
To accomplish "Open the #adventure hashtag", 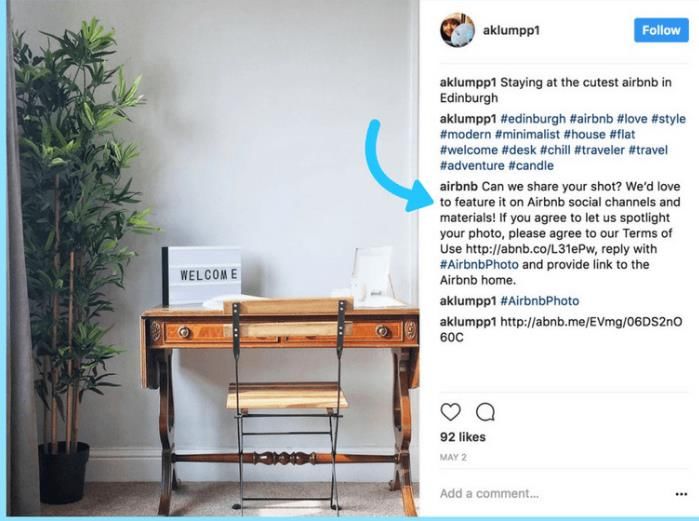I will pyautogui.click(x=472, y=166).
